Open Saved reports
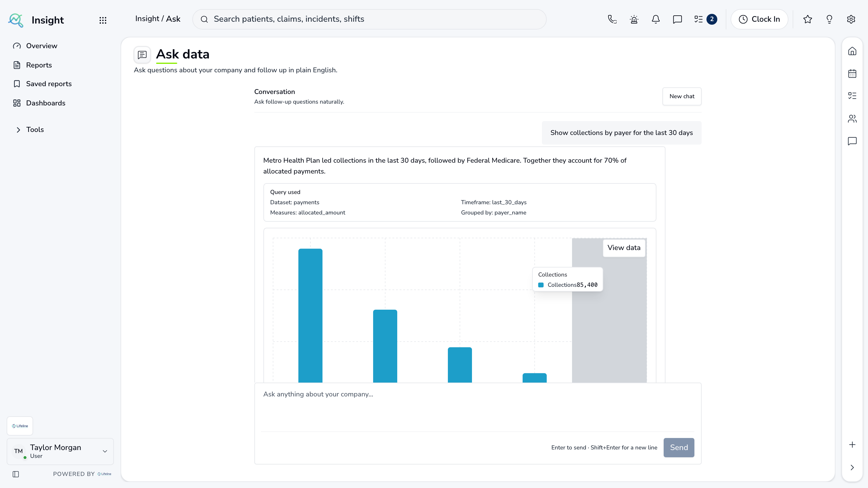 (x=49, y=84)
